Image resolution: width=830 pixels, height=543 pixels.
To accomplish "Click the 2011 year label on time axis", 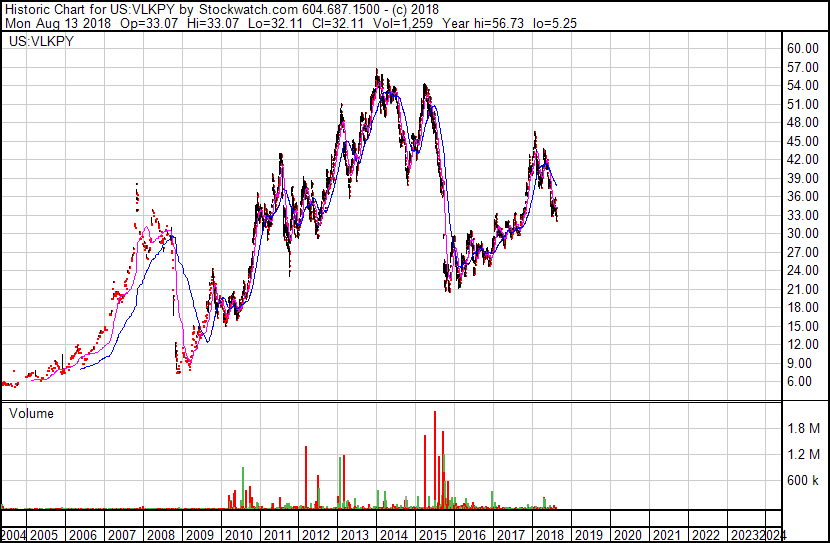I will point(277,535).
